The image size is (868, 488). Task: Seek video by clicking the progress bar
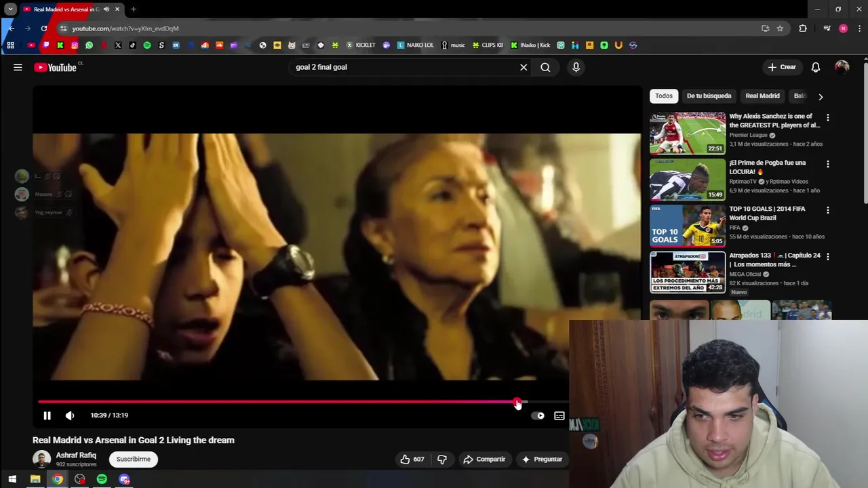303,402
